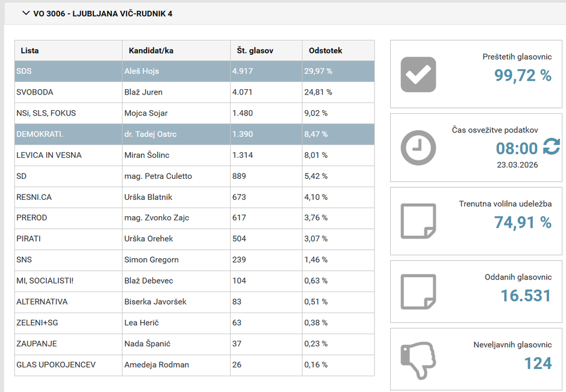This screenshot has width=566, height=392.
Task: Click the submitted ballots note icon
Action: [x=418, y=292]
